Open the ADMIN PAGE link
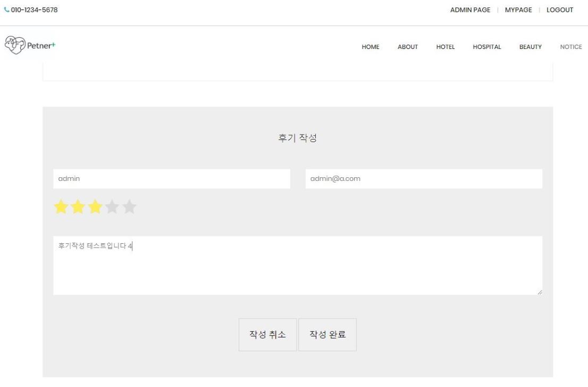 [x=471, y=10]
